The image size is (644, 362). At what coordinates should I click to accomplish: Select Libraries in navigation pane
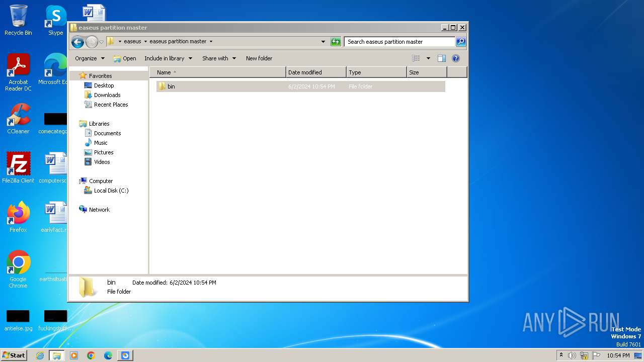[99, 124]
